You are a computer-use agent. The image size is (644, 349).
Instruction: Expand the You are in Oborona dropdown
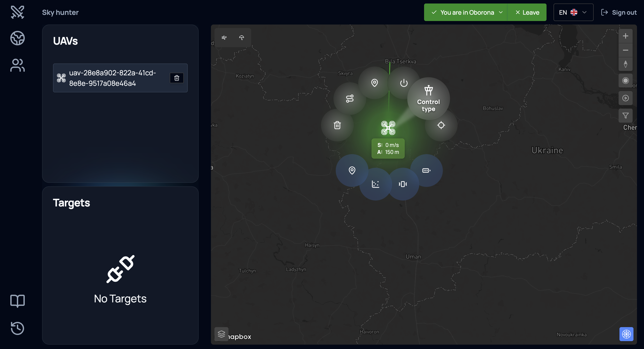point(466,12)
